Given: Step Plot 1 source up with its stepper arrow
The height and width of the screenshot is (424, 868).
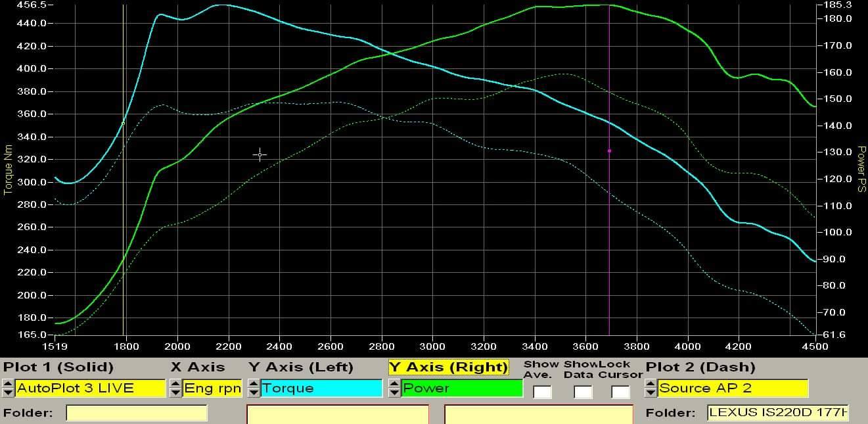Looking at the screenshot, I should click(x=8, y=385).
